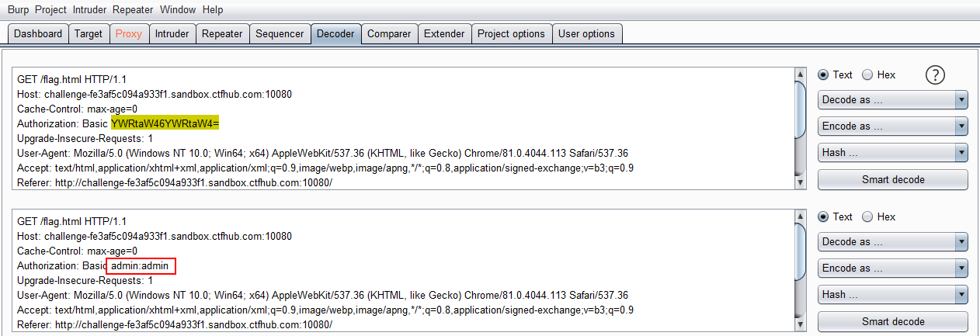Switch to the Proxy tab
Image resolution: width=980 pixels, height=336 pixels.
coord(129,33)
